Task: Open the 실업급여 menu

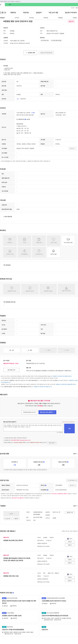Action: tap(39, 12)
